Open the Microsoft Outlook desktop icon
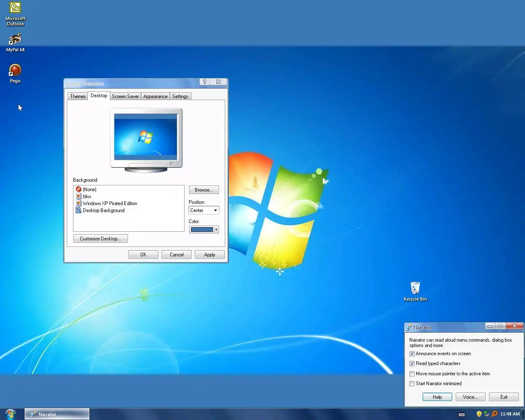The width and height of the screenshot is (525, 420). click(x=15, y=14)
